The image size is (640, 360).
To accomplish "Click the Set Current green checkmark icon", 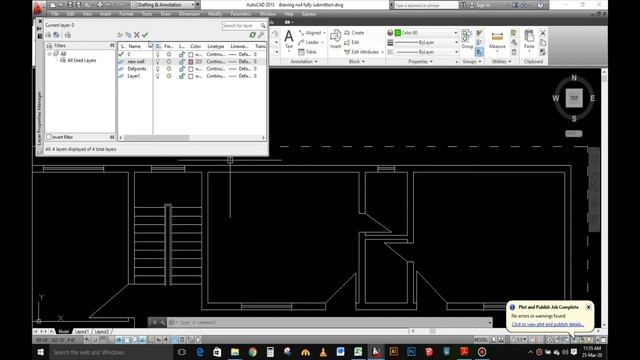I will 145,35.
